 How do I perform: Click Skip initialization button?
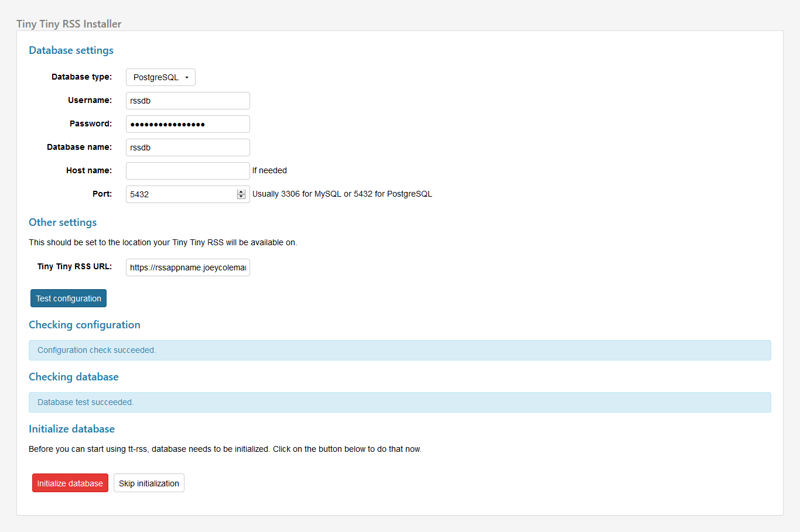tap(149, 483)
